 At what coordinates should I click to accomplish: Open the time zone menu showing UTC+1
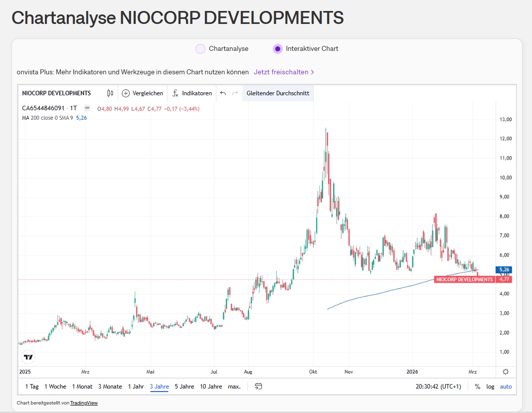point(438,387)
